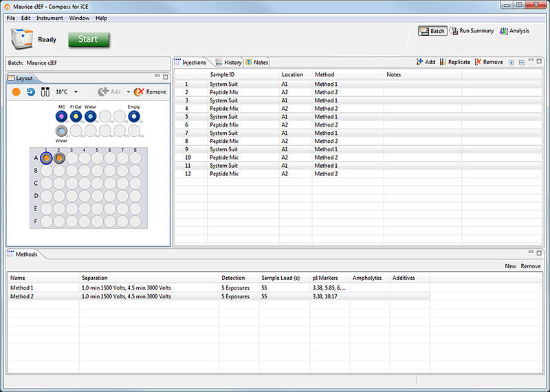The height and width of the screenshot is (392, 550).
Task: Switch to the Batch screen
Action: pos(432,31)
